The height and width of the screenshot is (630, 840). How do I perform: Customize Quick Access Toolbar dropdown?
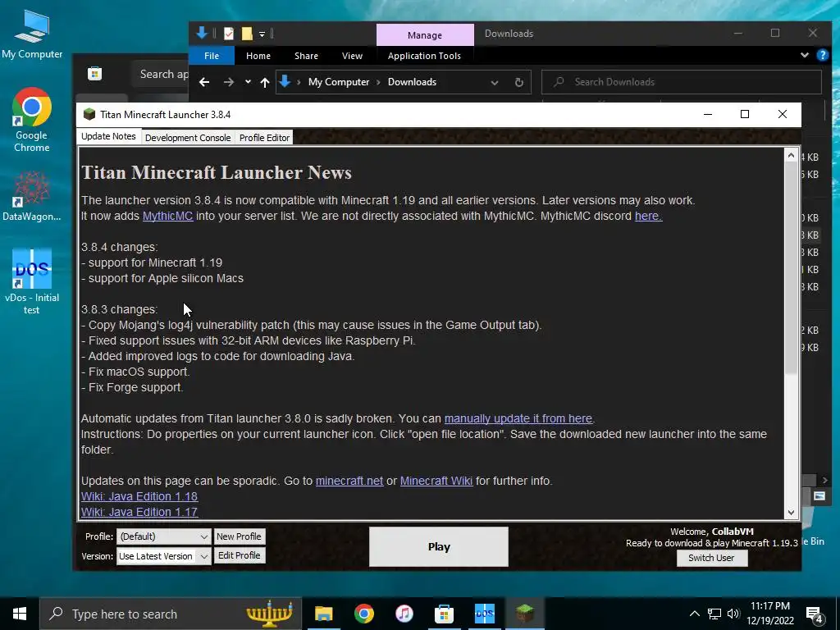(x=262, y=34)
